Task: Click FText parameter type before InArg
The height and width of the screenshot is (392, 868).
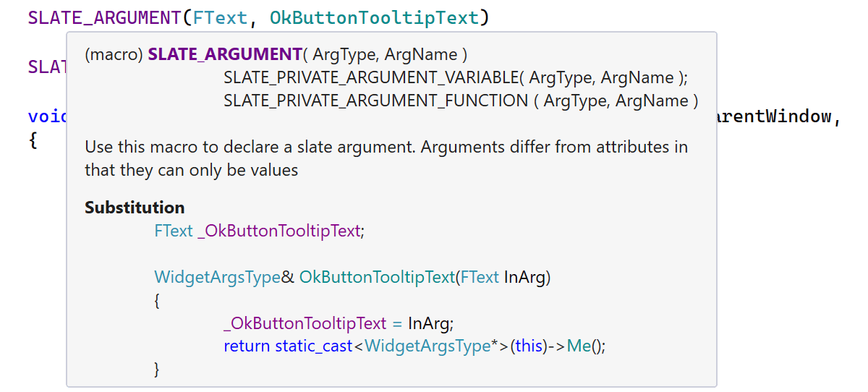Action: click(480, 277)
